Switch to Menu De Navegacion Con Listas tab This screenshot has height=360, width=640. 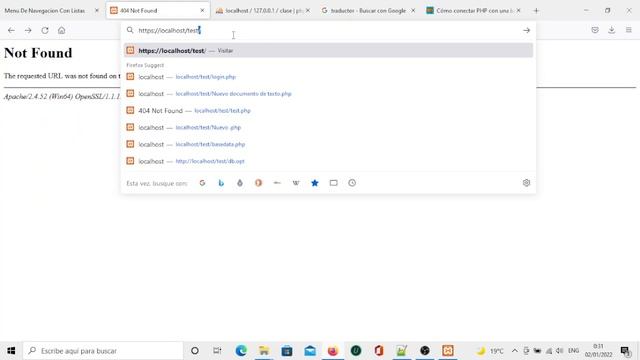tap(52, 11)
